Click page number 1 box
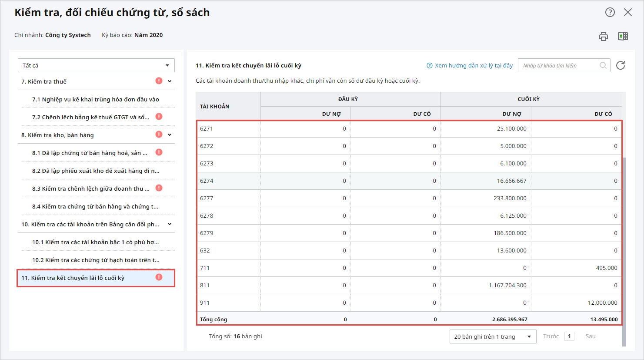 pos(569,336)
